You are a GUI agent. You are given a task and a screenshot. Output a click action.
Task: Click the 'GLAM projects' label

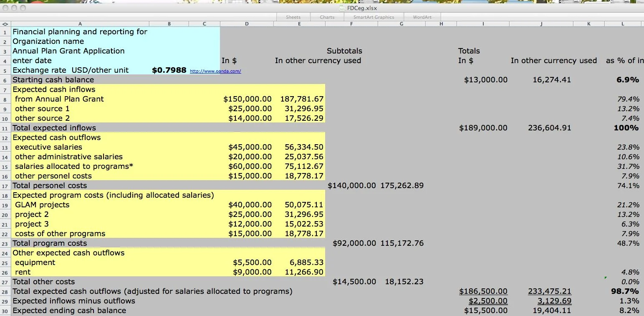point(42,205)
